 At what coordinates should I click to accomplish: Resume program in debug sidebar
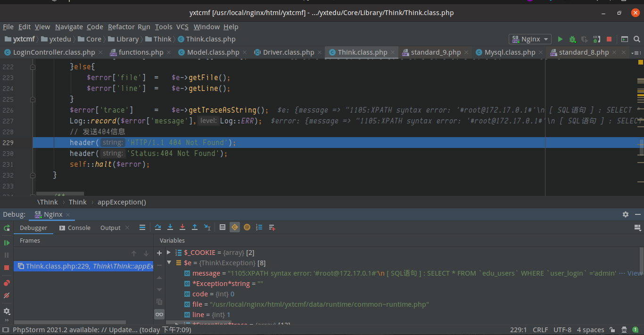(7, 243)
